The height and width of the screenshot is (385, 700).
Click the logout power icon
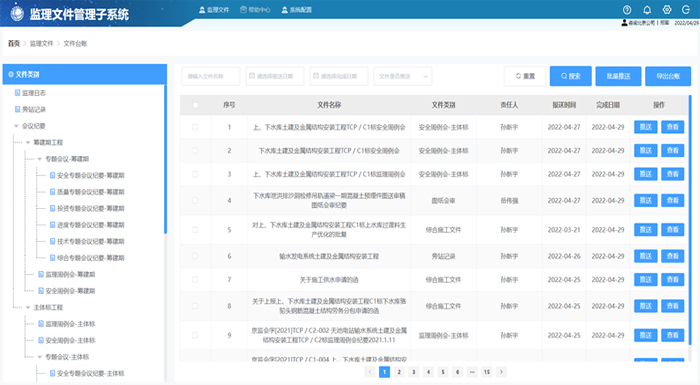686,10
